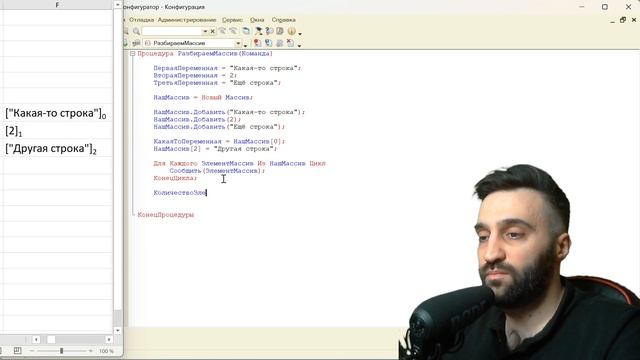Click the КонецЦикла line

pos(175,178)
